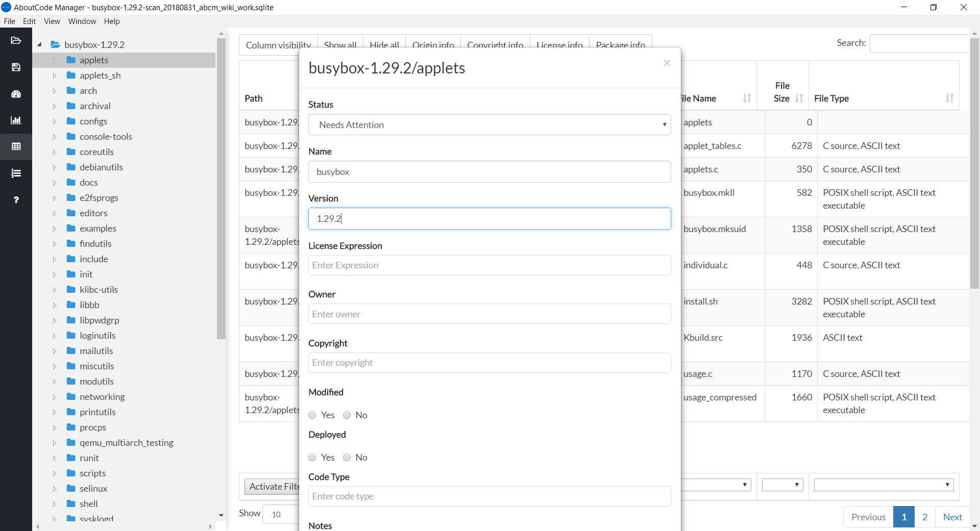
Task: Click the coreutils folder icon
Action: pyautogui.click(x=71, y=152)
